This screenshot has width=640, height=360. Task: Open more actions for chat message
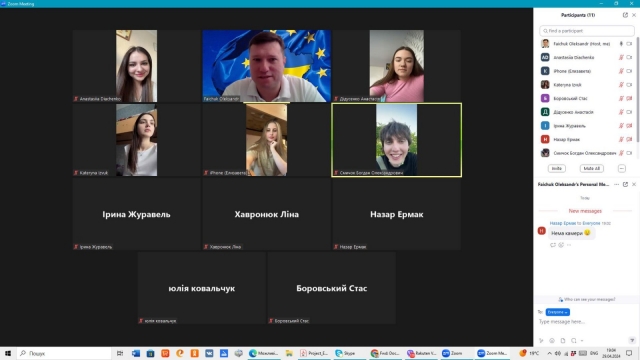pos(569,245)
